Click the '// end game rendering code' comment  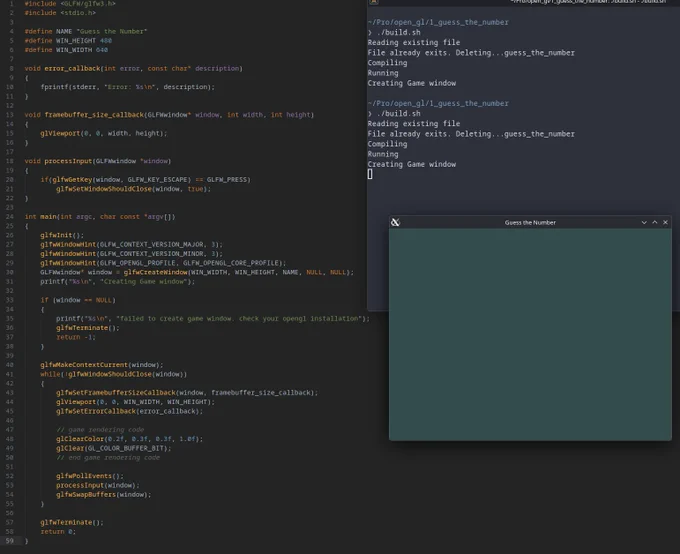(x=108, y=458)
